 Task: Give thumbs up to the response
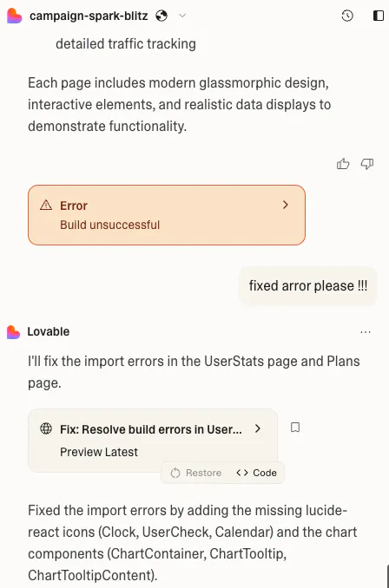[x=343, y=164]
